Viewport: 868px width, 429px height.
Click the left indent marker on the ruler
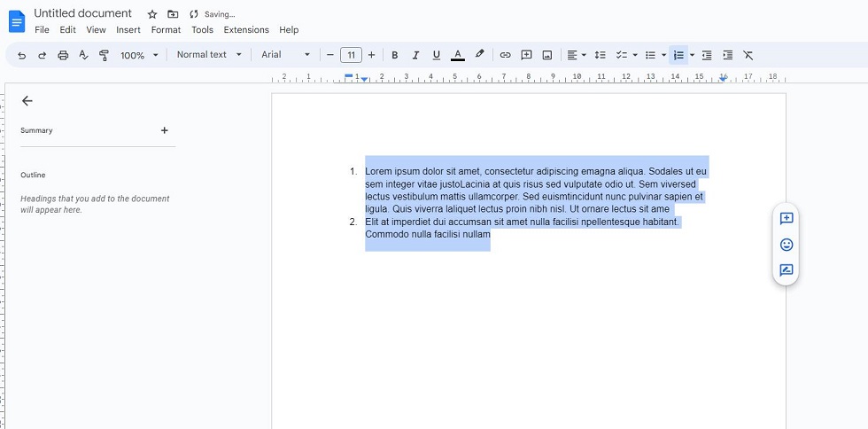(x=364, y=80)
